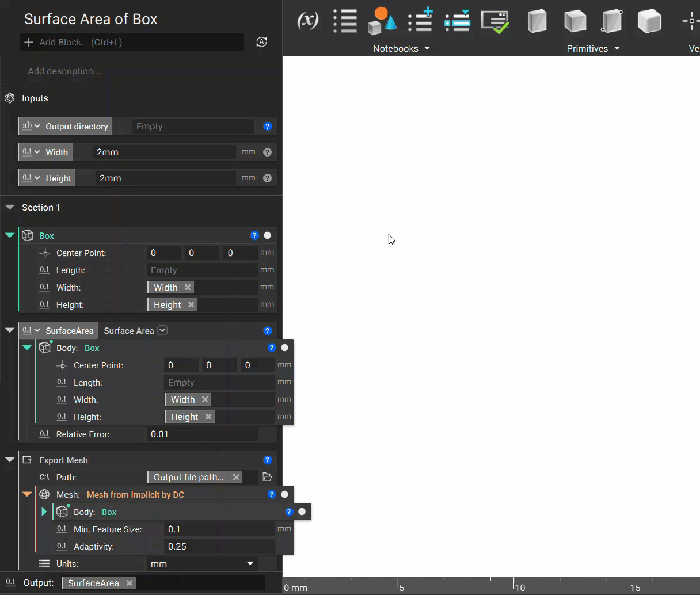Click the Export Mesh block icon

[x=27, y=460]
